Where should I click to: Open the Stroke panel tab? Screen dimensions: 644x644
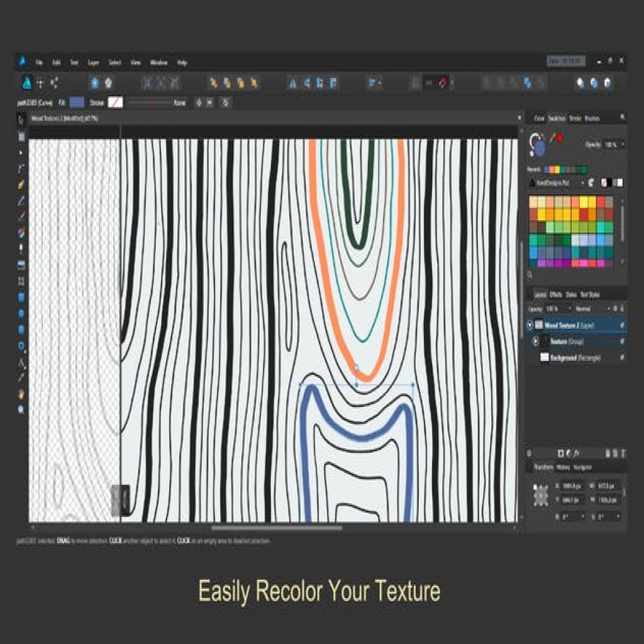[575, 118]
